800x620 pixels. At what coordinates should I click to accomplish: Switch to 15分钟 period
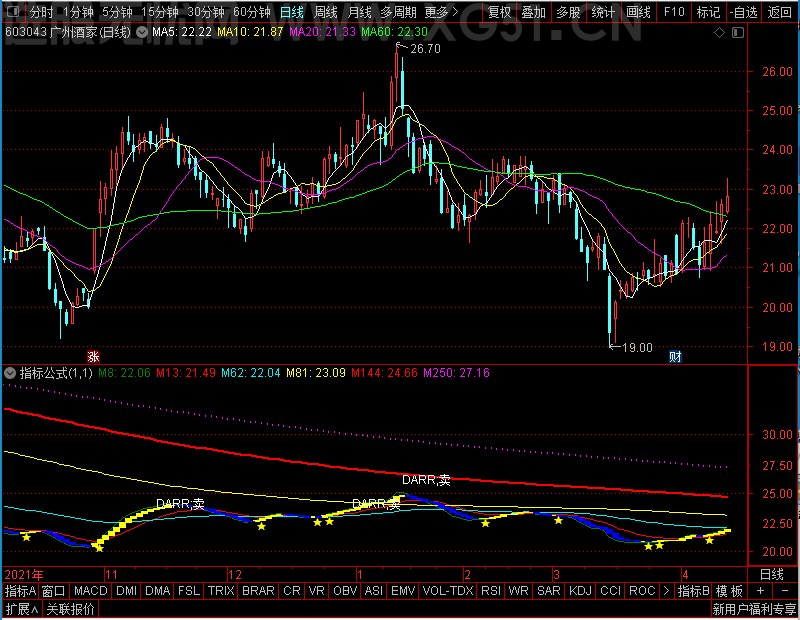160,12
